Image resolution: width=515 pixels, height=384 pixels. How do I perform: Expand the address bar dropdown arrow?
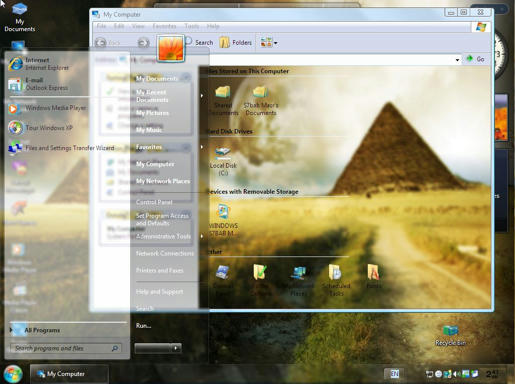pyautogui.click(x=457, y=60)
